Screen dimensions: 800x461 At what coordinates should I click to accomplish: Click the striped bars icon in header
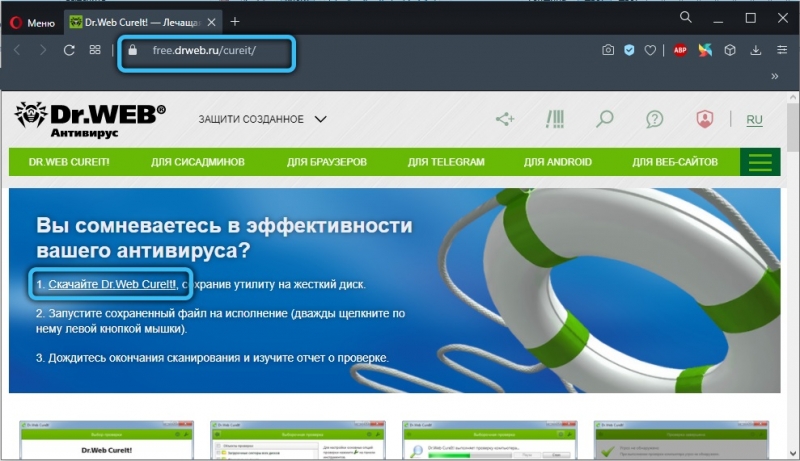555,119
